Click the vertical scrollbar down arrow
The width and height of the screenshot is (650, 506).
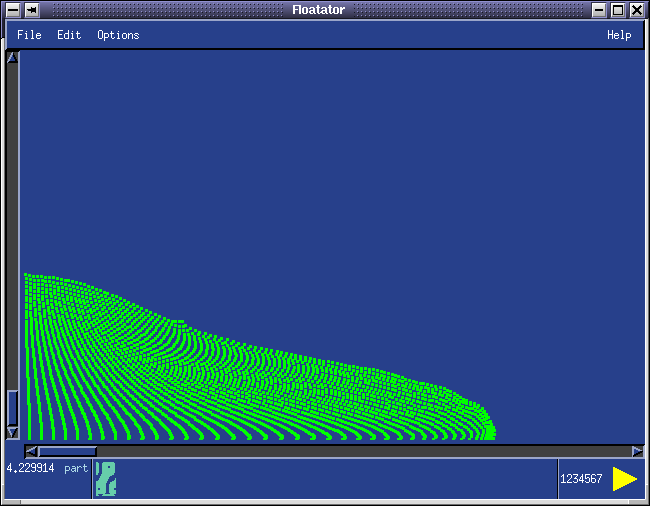12,432
